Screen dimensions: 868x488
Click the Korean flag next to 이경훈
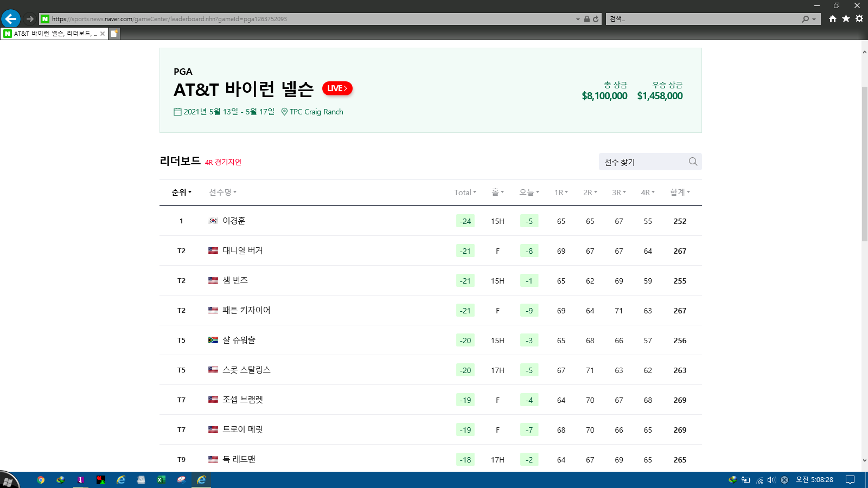(x=213, y=221)
